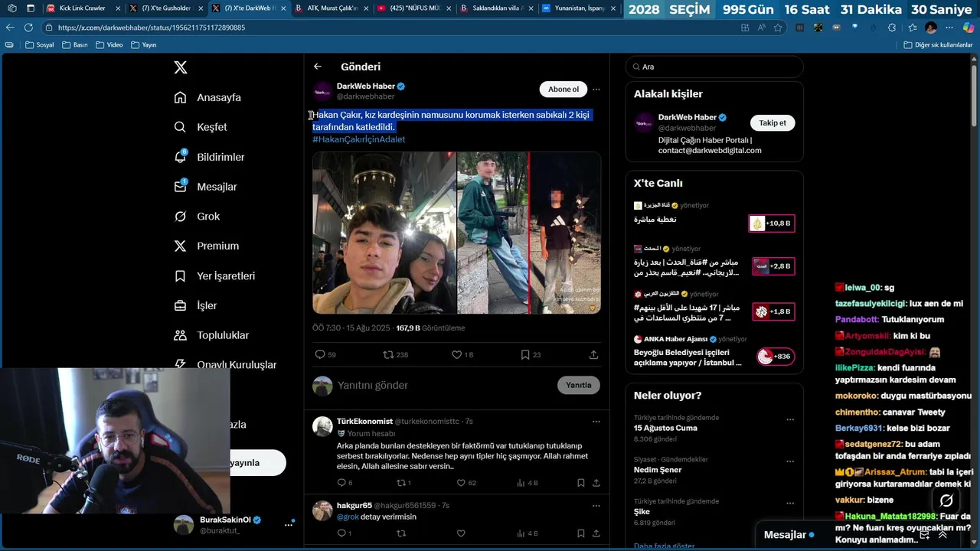The image size is (980, 551).
Task: Open the middle photo of seated man
Action: tap(493, 233)
